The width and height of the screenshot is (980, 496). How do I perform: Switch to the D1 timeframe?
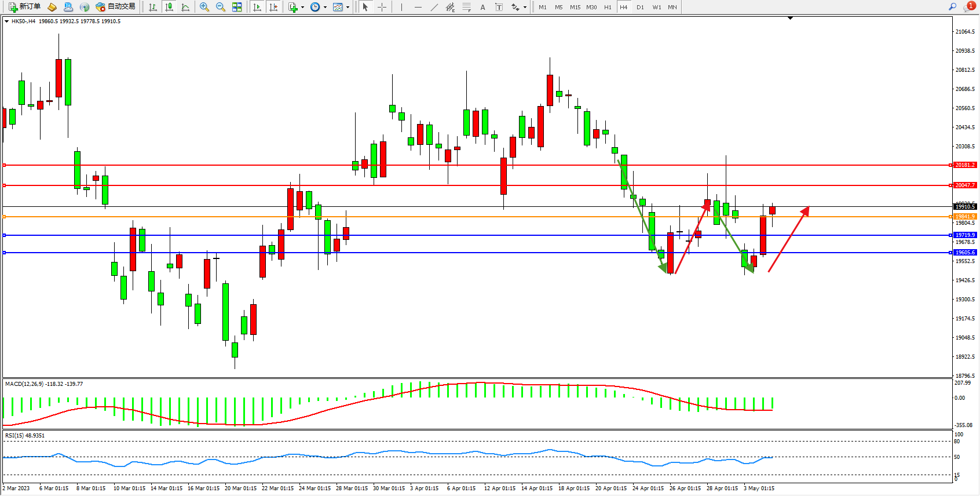640,7
